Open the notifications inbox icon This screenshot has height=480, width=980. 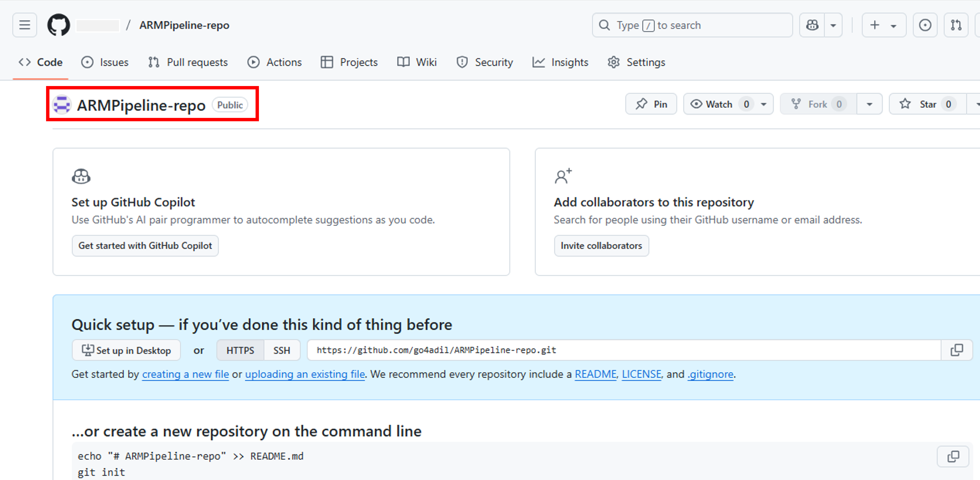(x=925, y=25)
